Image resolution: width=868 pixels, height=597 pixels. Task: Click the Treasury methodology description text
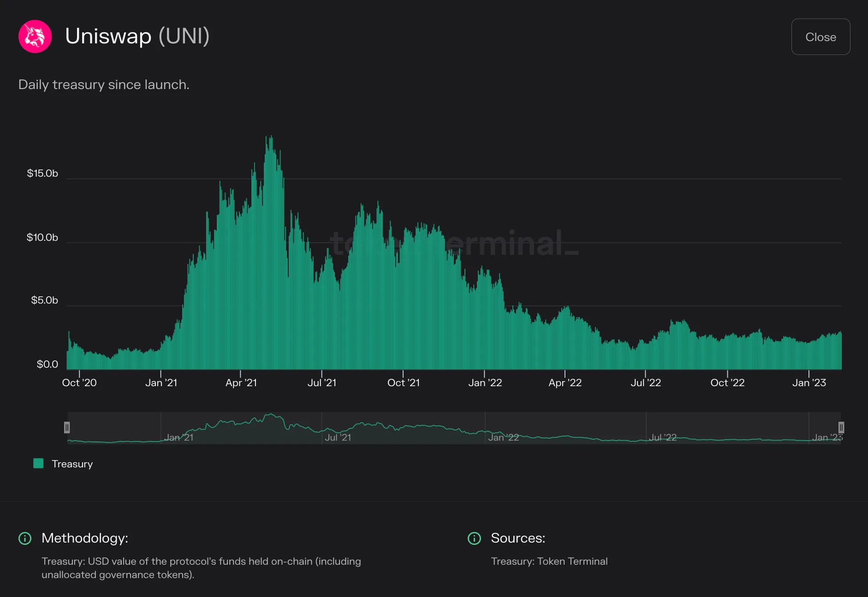[201, 568]
